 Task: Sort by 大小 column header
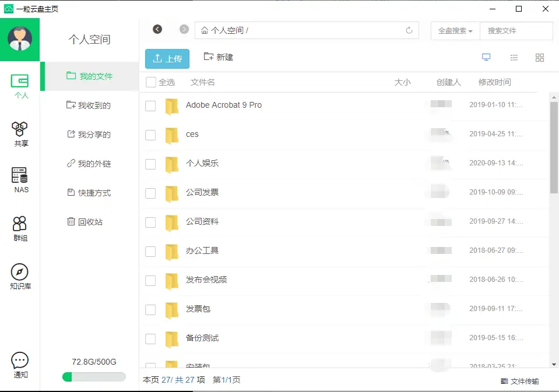pos(403,82)
